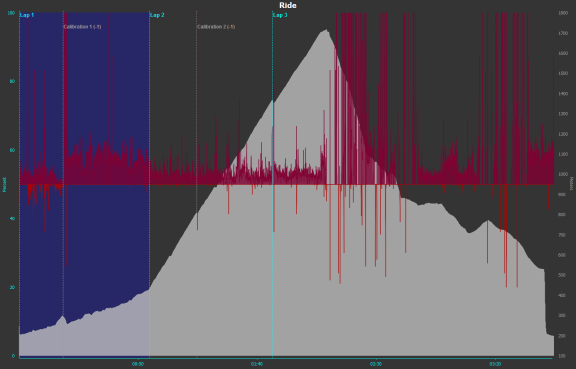Click the Meters axis title

tap(572, 183)
